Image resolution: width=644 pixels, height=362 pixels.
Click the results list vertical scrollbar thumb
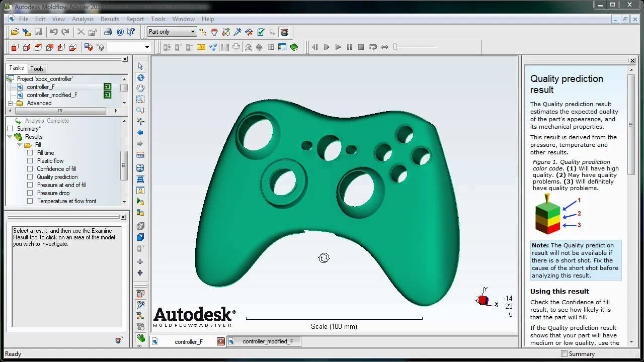tap(124, 165)
